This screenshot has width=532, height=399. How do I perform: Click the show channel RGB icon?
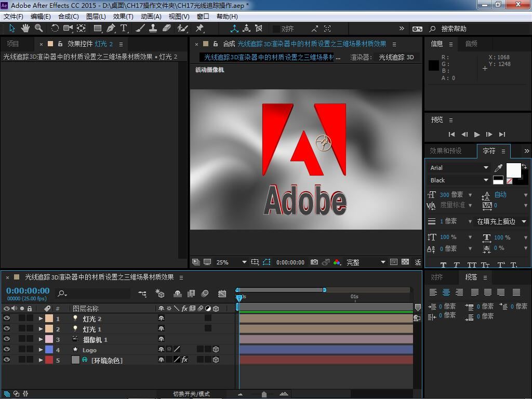337,262
